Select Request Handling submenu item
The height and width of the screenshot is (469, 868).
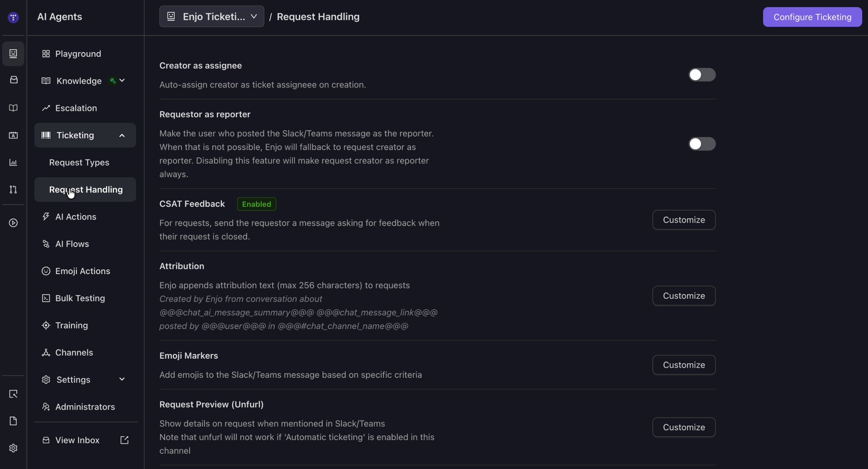point(85,189)
